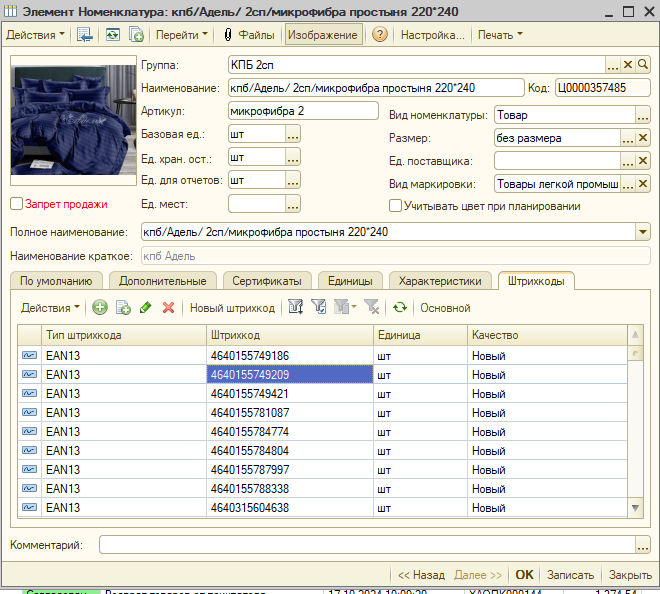Image resolution: width=660 pixels, height=594 pixels.
Task: Click the copy-element icon in top toolbar
Action: coord(136,35)
